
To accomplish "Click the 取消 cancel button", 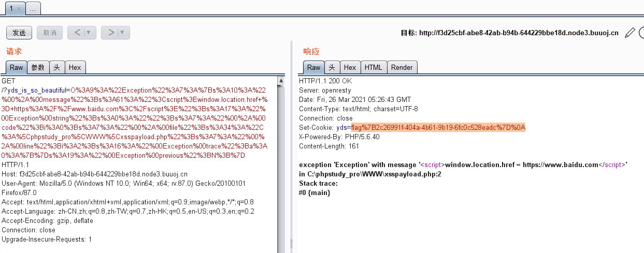I will pyautogui.click(x=50, y=33).
